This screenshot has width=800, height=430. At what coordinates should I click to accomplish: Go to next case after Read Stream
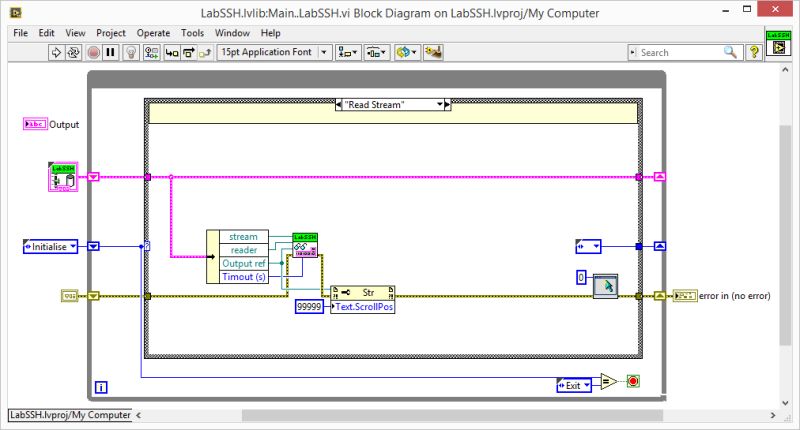pyautogui.click(x=447, y=105)
